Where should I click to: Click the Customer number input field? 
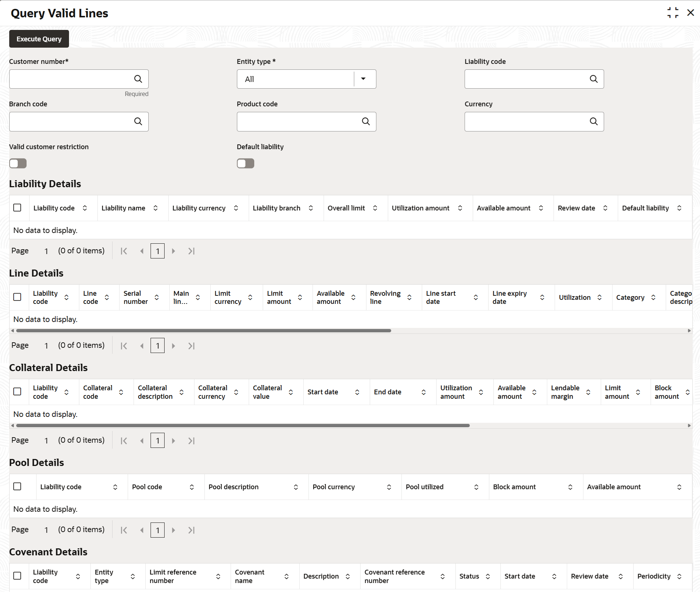pyautogui.click(x=70, y=79)
